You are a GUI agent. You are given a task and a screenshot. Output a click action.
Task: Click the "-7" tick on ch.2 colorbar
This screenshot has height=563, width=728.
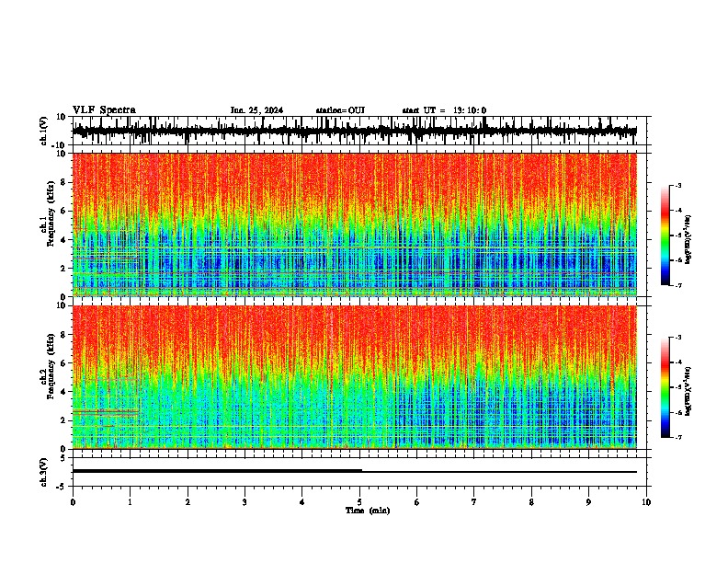tap(678, 438)
